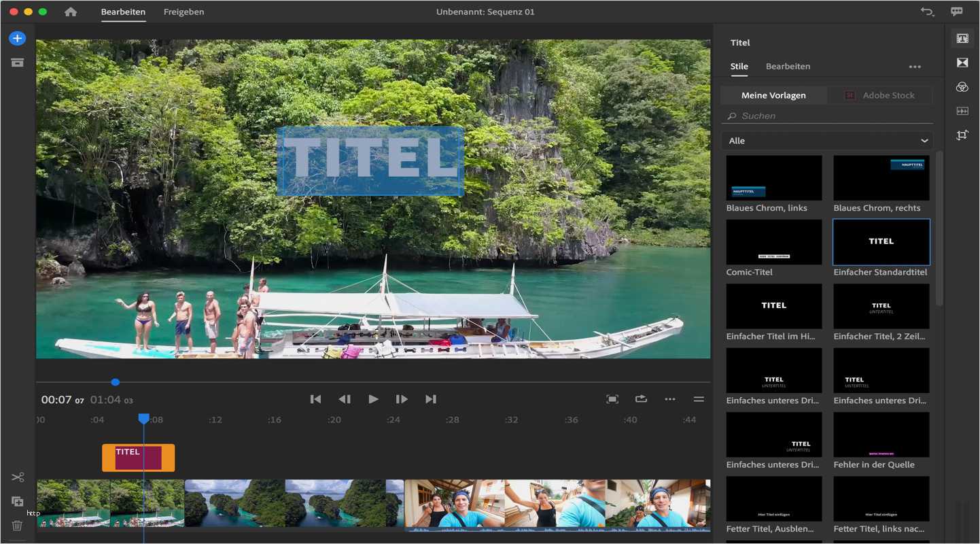Open the Transform crop icon
The image size is (980, 544).
tap(962, 135)
